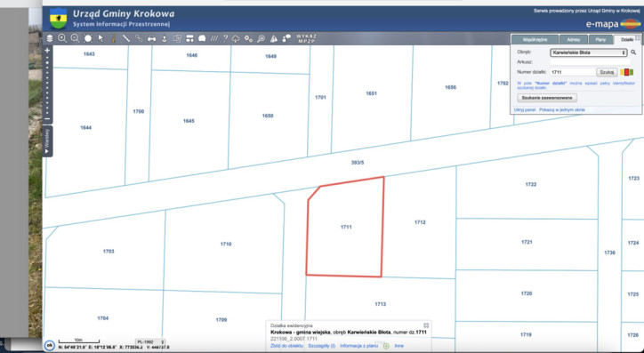
Task: Select the zoom in magnifier tool
Action: coord(62,38)
